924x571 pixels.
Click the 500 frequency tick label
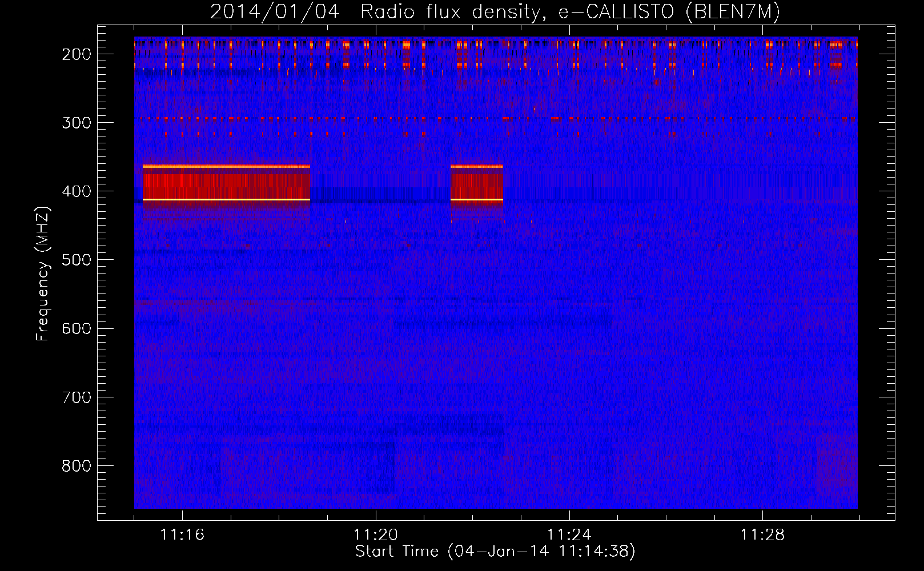[77, 260]
